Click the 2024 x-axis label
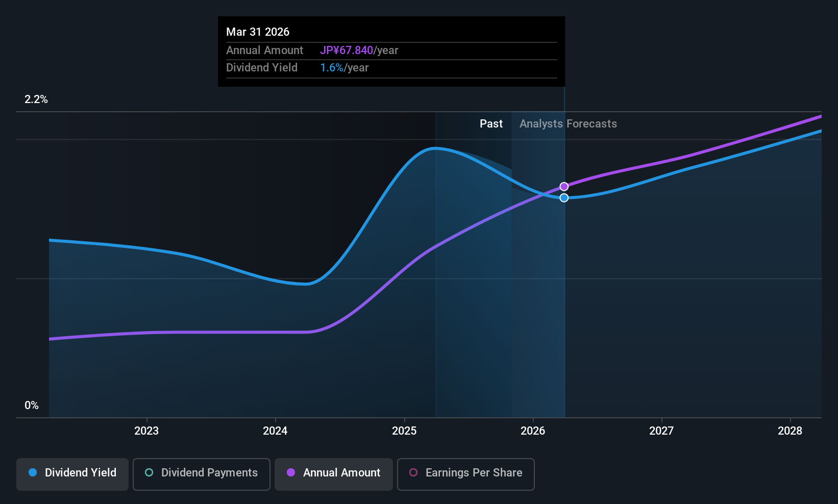The height and width of the screenshot is (504, 838). point(275,431)
